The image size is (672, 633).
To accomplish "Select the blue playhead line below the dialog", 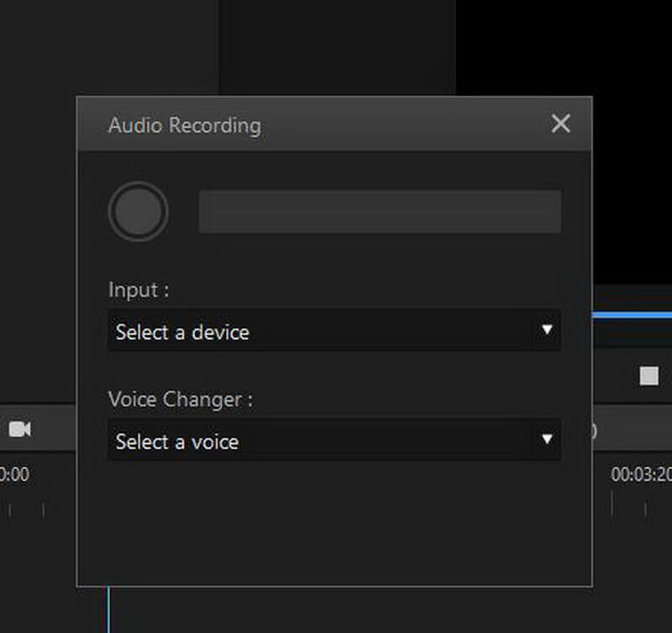I will 108,609.
